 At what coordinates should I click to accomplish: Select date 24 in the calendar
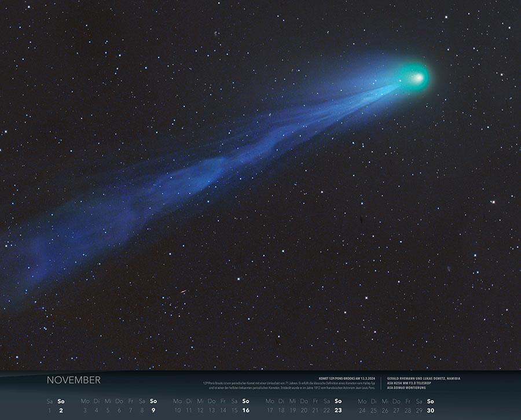[362, 410]
